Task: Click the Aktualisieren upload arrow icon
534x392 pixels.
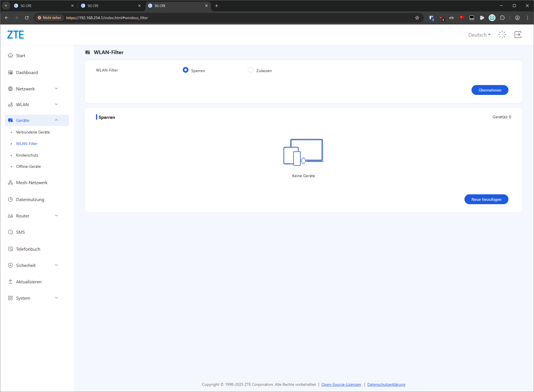Action: coord(10,282)
